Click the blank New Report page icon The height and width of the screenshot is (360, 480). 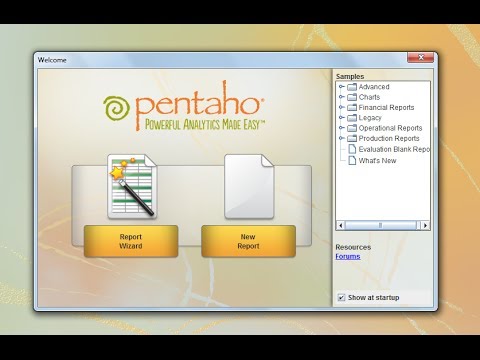pyautogui.click(x=249, y=186)
